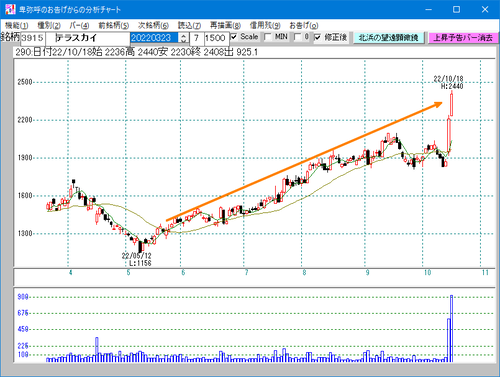Open the バー(4) menu
The height and width of the screenshot is (377, 500).
pos(79,25)
